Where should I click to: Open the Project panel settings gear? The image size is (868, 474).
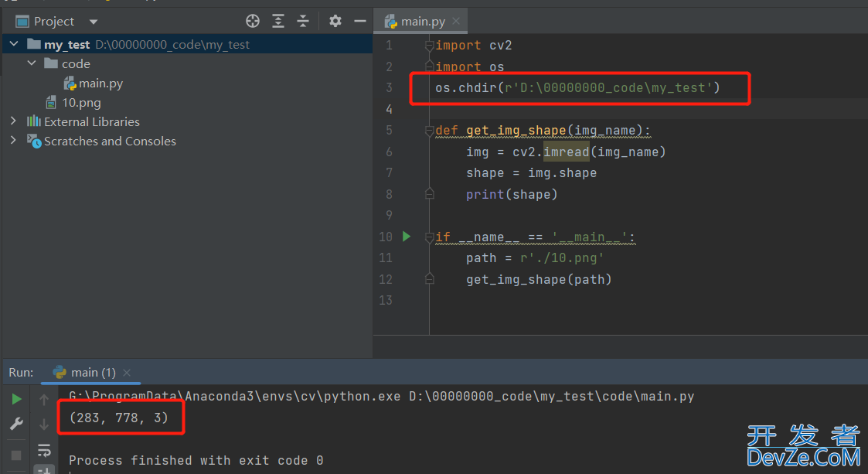[335, 21]
